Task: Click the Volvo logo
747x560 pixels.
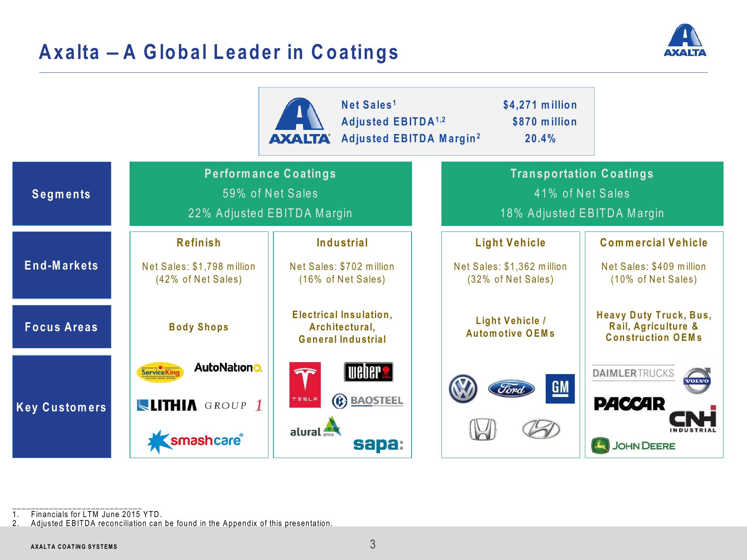Action: point(697,380)
